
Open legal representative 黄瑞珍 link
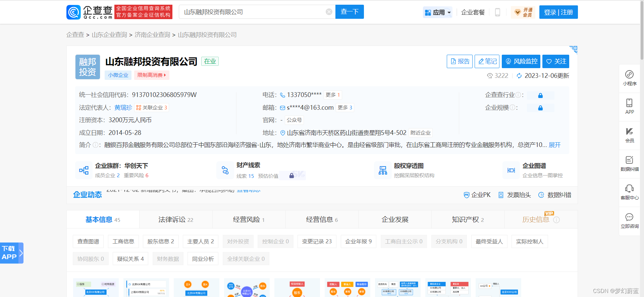click(x=123, y=107)
